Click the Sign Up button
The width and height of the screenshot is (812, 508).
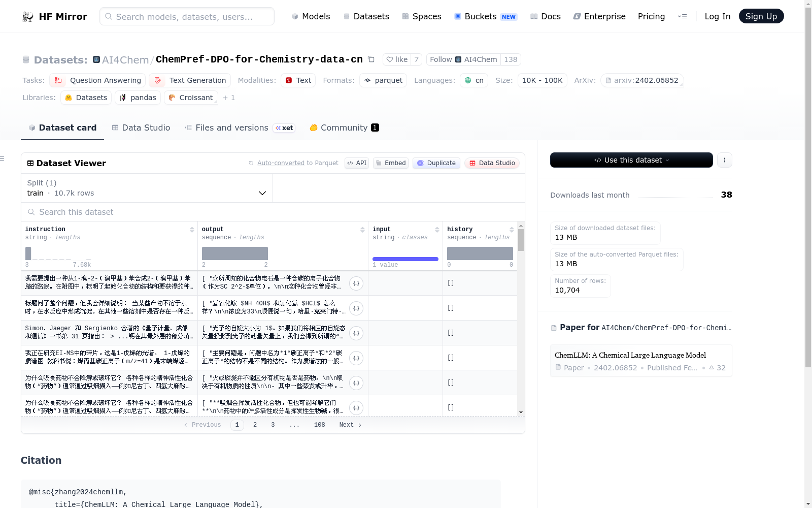pos(761,16)
